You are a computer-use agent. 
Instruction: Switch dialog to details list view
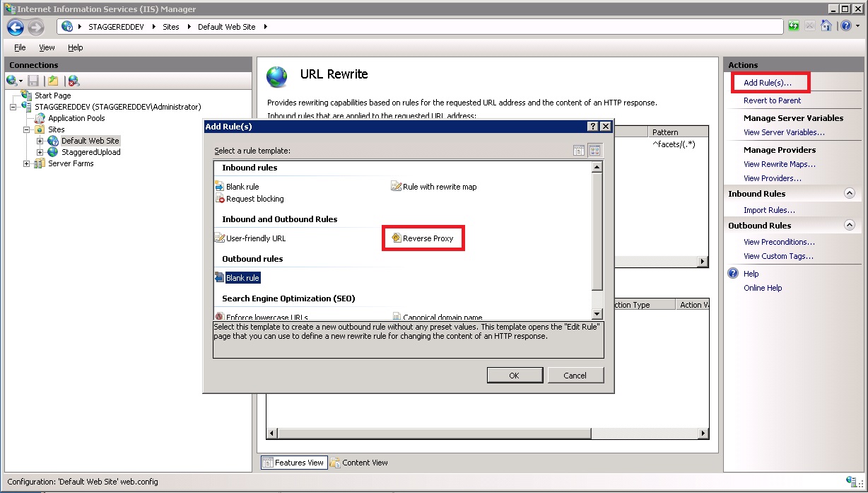pos(579,150)
